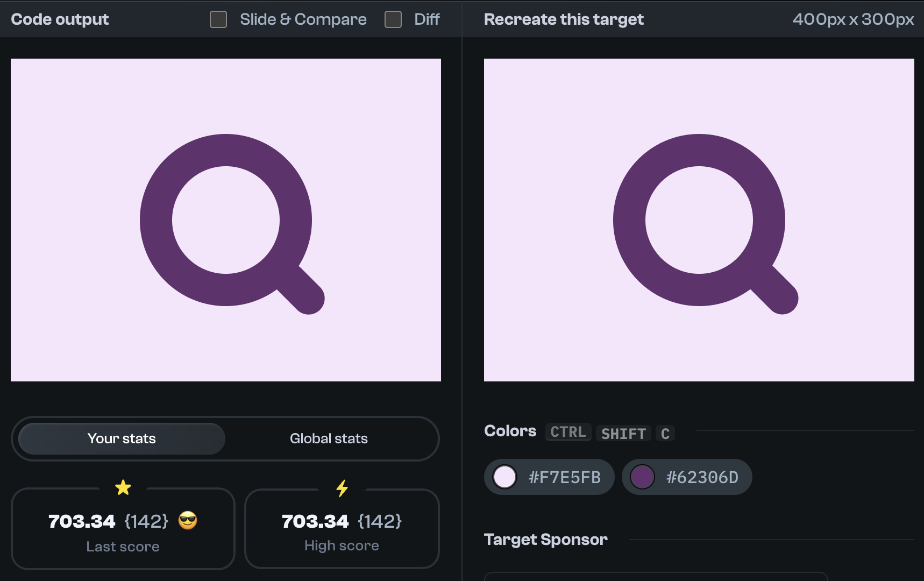Click the Target Sponsor heading
The height and width of the screenshot is (581, 924).
point(545,539)
